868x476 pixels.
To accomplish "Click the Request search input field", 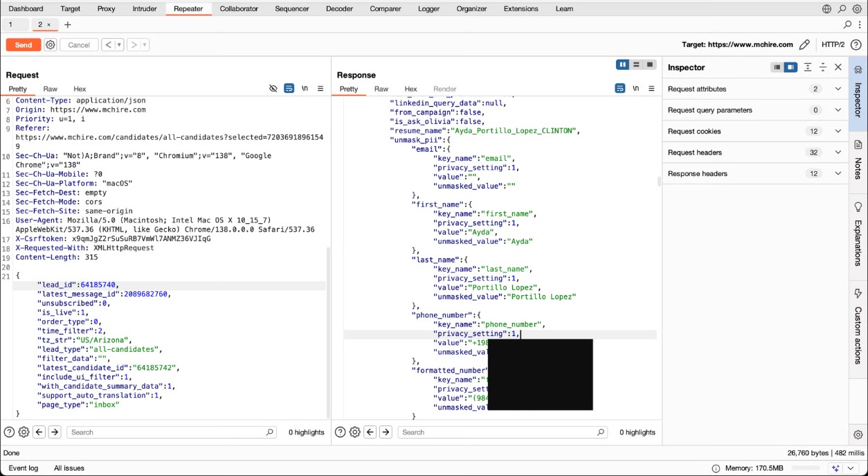I will pyautogui.click(x=170, y=432).
